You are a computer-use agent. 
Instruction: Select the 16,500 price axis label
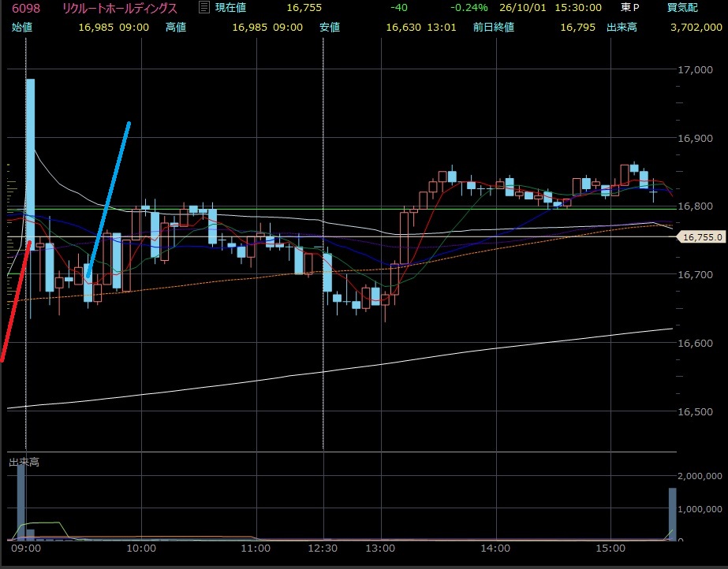(x=695, y=412)
